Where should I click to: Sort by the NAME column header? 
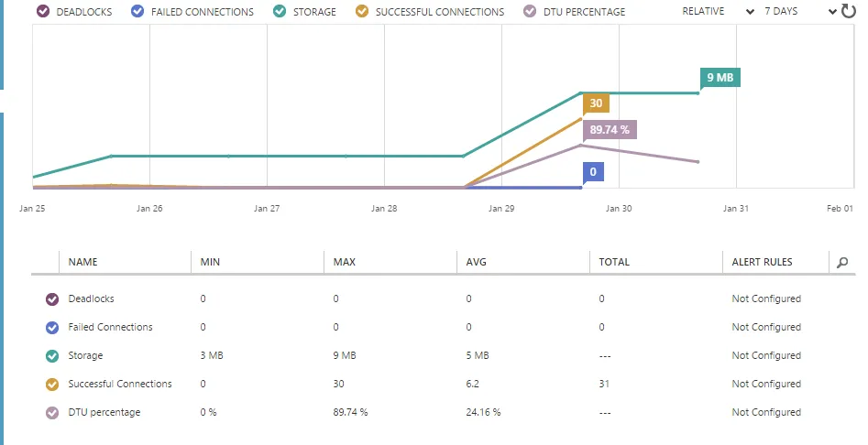(x=83, y=262)
